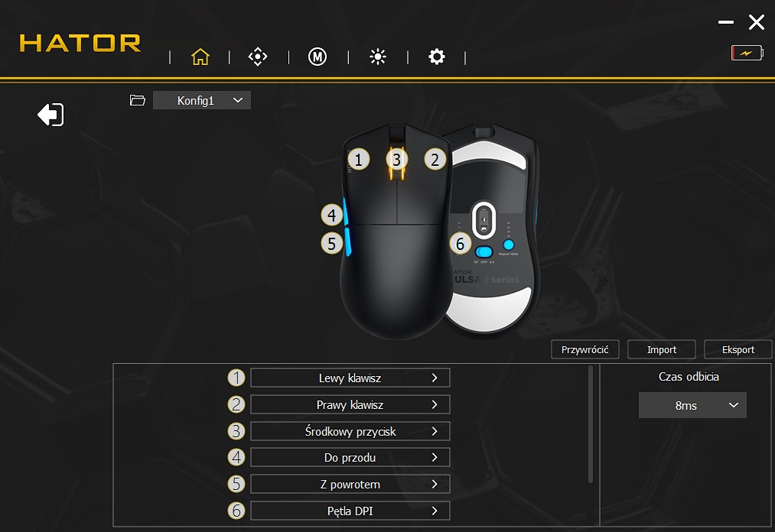Select the DPI crosshair icon in navigation
The image size is (775, 532).
point(257,56)
